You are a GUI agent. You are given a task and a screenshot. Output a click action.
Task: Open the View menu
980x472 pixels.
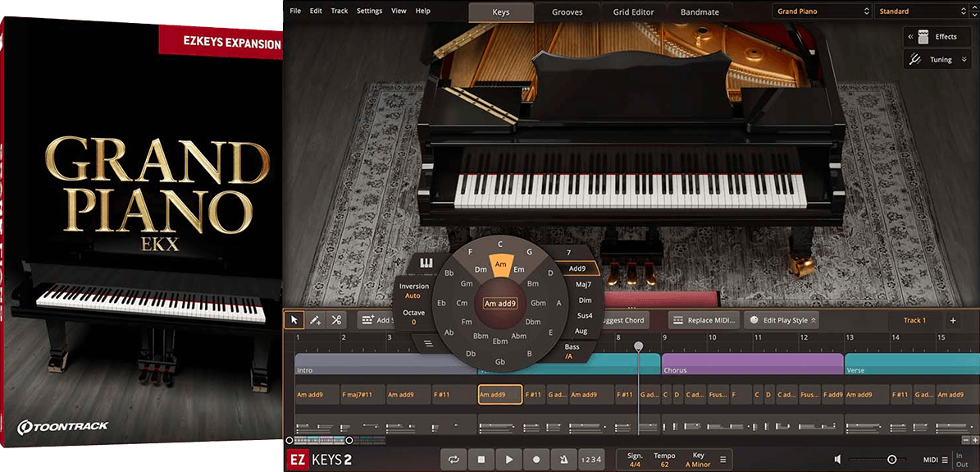pos(399,11)
